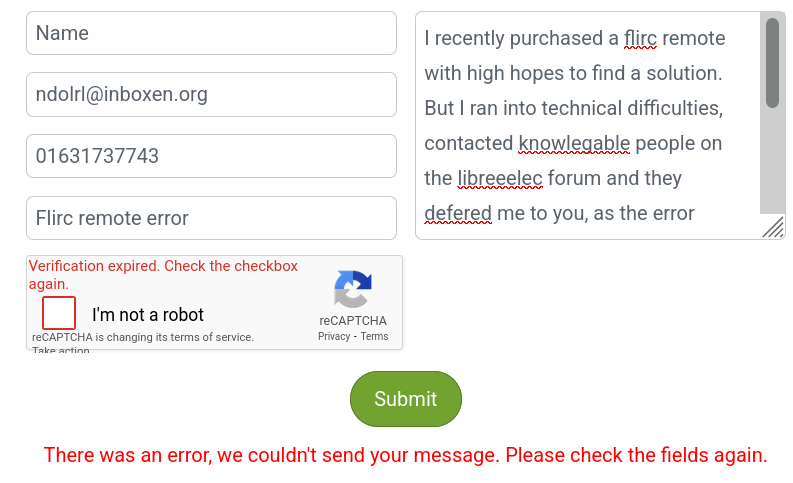Click the underlined word "flirc" in message
The image size is (793, 483).
[x=640, y=38]
